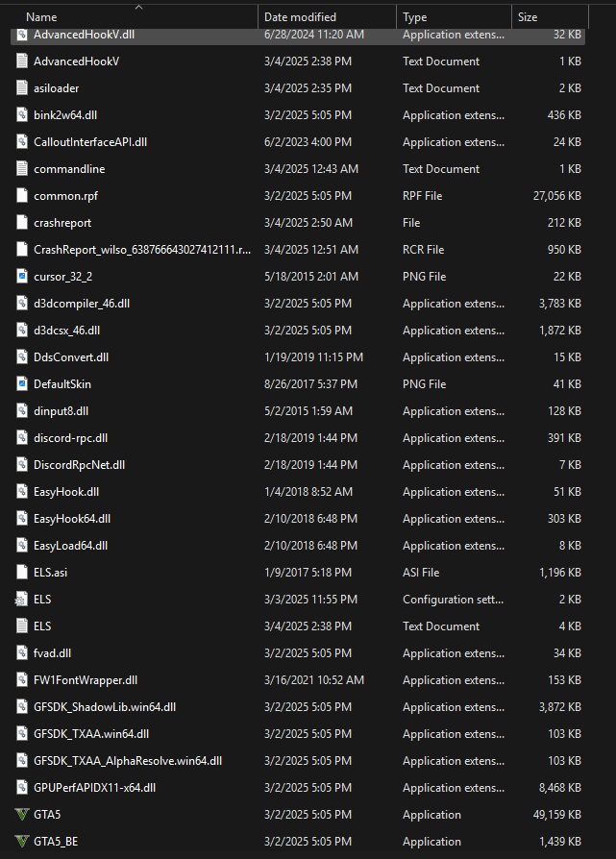Select the discord-rpc.dll file name
The image size is (616, 859).
pyautogui.click(x=71, y=438)
